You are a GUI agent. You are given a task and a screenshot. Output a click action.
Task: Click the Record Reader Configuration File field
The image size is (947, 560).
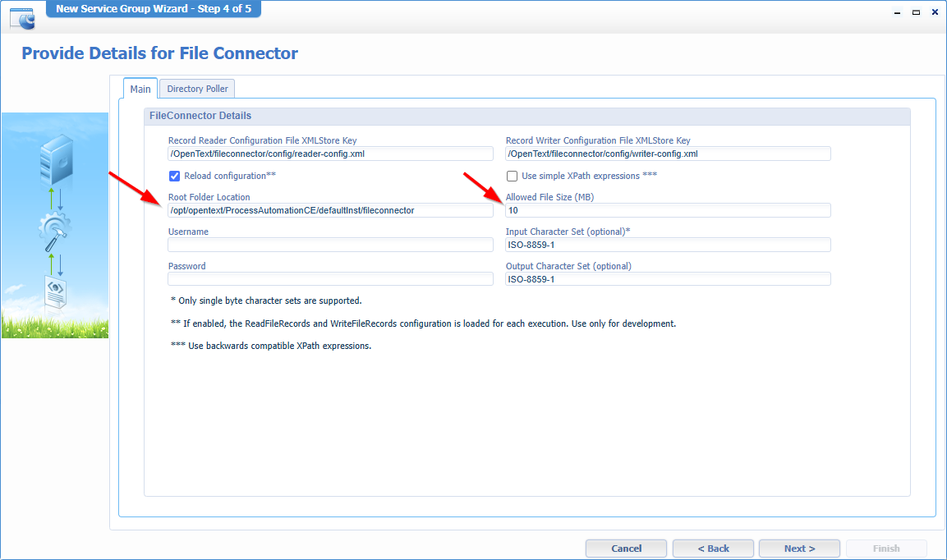(x=330, y=154)
